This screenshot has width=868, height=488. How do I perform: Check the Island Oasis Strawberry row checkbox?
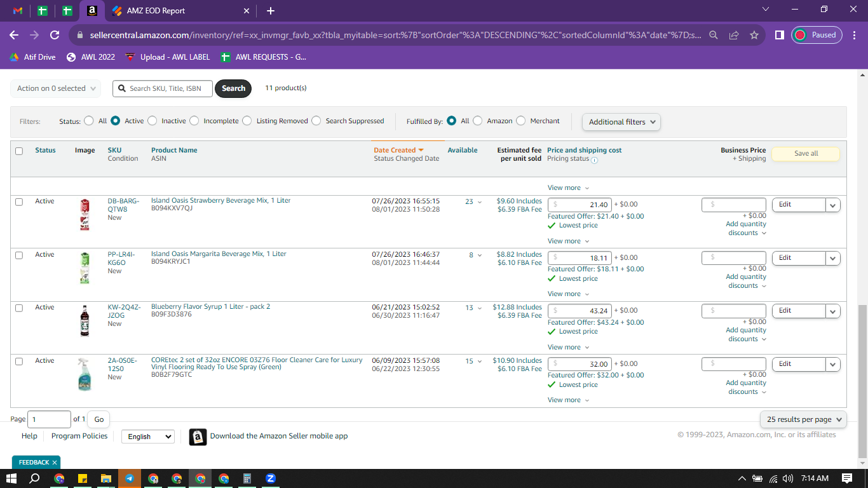[19, 202]
